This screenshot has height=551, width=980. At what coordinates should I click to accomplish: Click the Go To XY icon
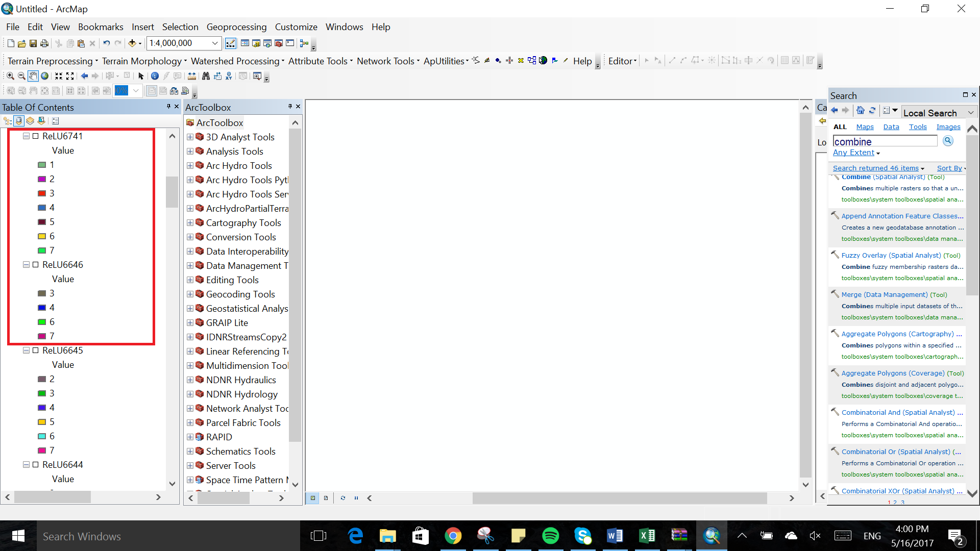point(229,76)
